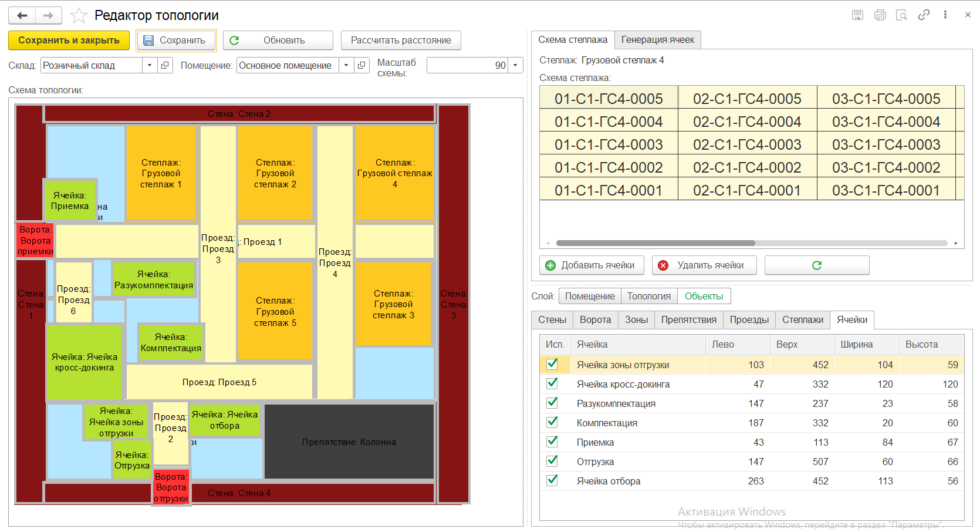Toggle checkbox for Ячейка отбора

pyautogui.click(x=552, y=480)
